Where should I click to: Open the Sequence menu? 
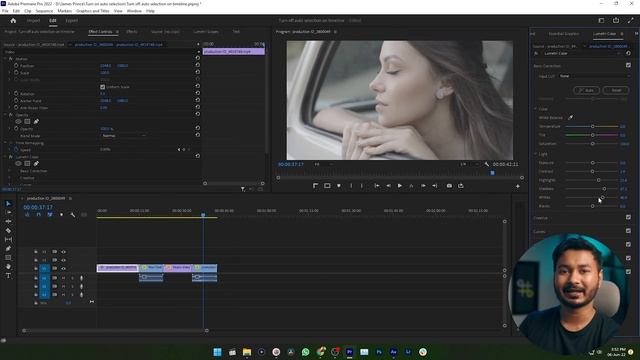pos(44,11)
